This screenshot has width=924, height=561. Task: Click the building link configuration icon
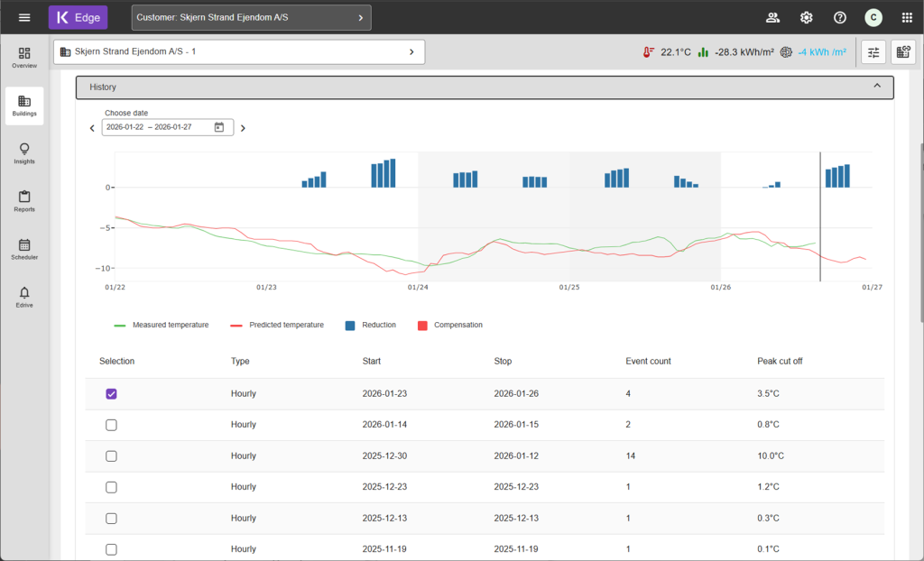(x=903, y=52)
